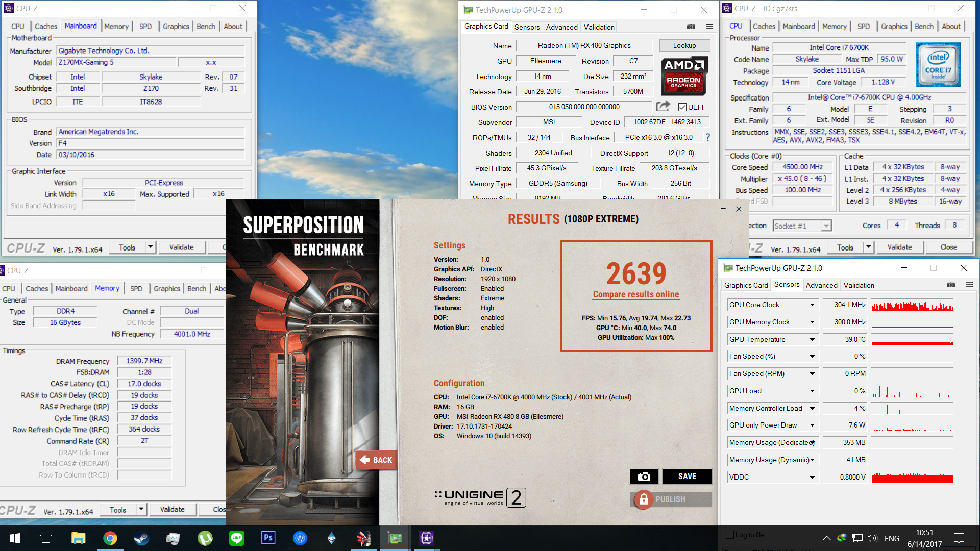
Task: Expand the VDDC sensor dropdown
Action: [x=812, y=477]
